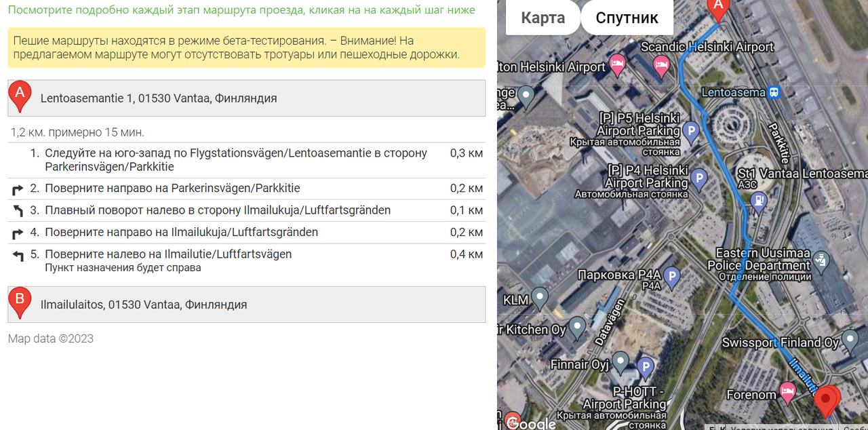Click the Kitchen Oy location pin
Image resolution: width=868 pixels, height=430 pixels.
coord(577,328)
